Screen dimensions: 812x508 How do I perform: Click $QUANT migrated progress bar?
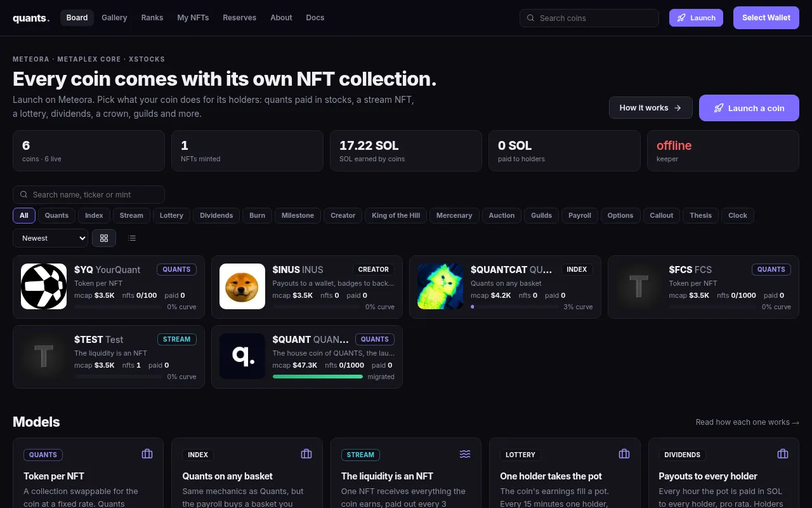coord(318,377)
